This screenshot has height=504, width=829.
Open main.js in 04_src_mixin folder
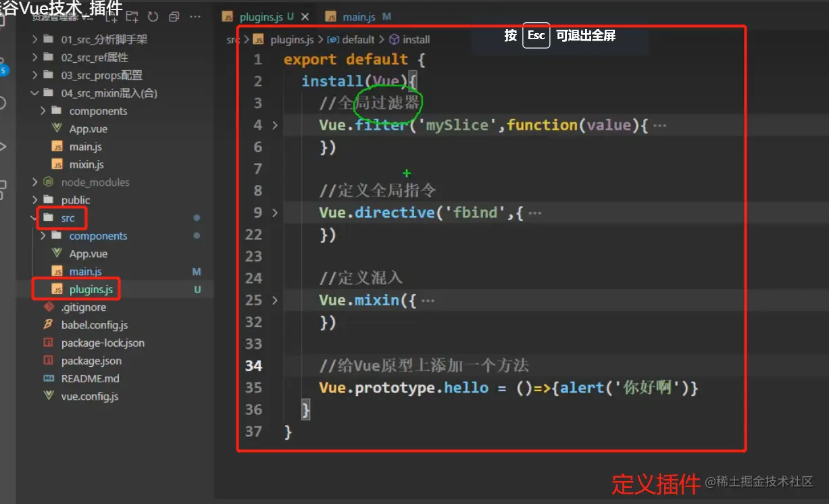click(85, 147)
